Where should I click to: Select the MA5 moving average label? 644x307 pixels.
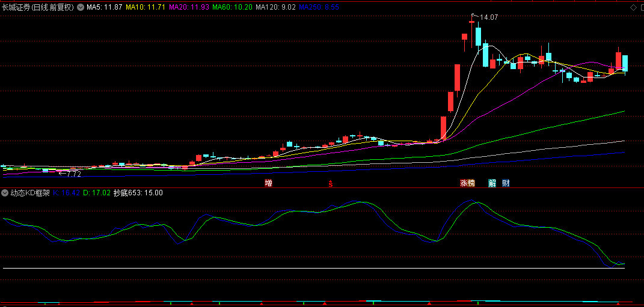pos(105,7)
